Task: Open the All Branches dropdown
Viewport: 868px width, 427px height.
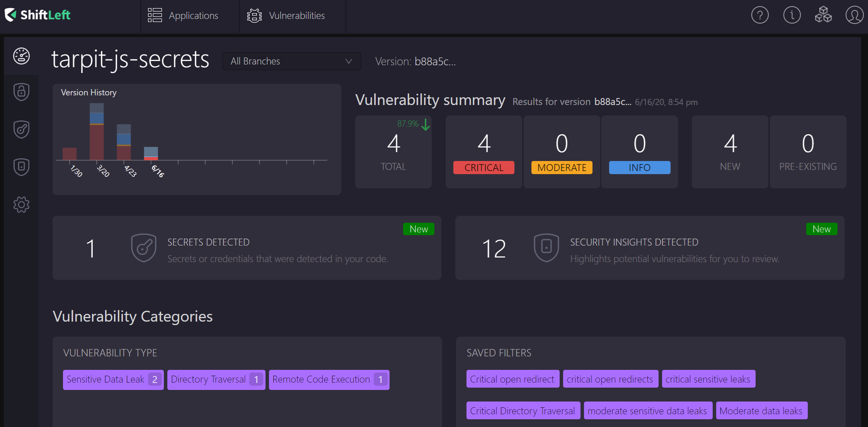Action: [x=292, y=61]
